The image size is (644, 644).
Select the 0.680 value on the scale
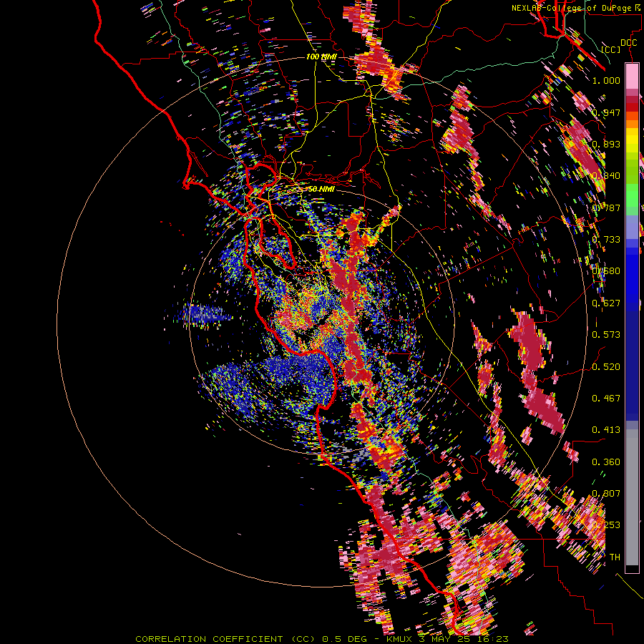(x=606, y=271)
